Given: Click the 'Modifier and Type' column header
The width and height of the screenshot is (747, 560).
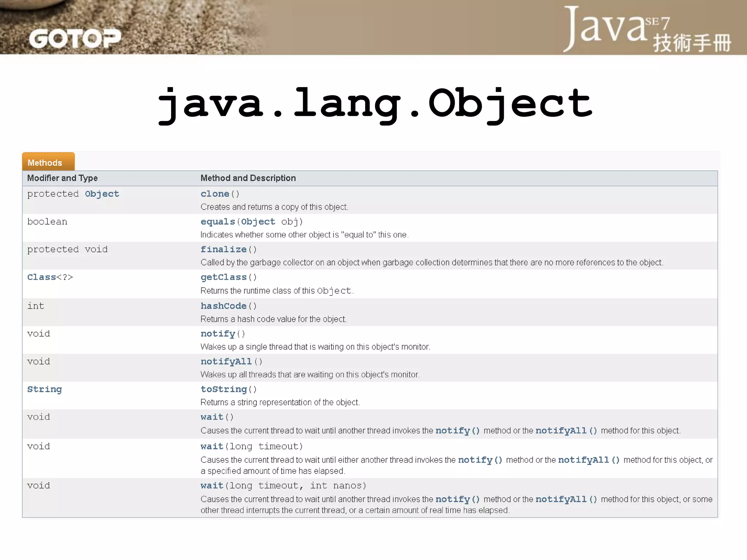Looking at the screenshot, I should [62, 178].
